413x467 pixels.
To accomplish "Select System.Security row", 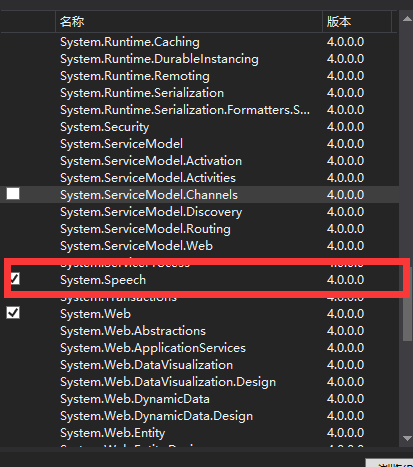I will click(199, 127).
